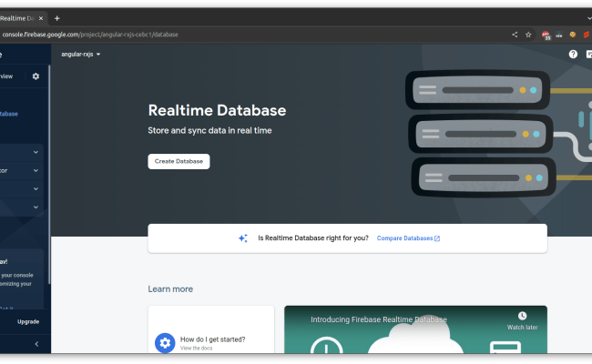Open the ad blocker extension showing 35

point(546,35)
